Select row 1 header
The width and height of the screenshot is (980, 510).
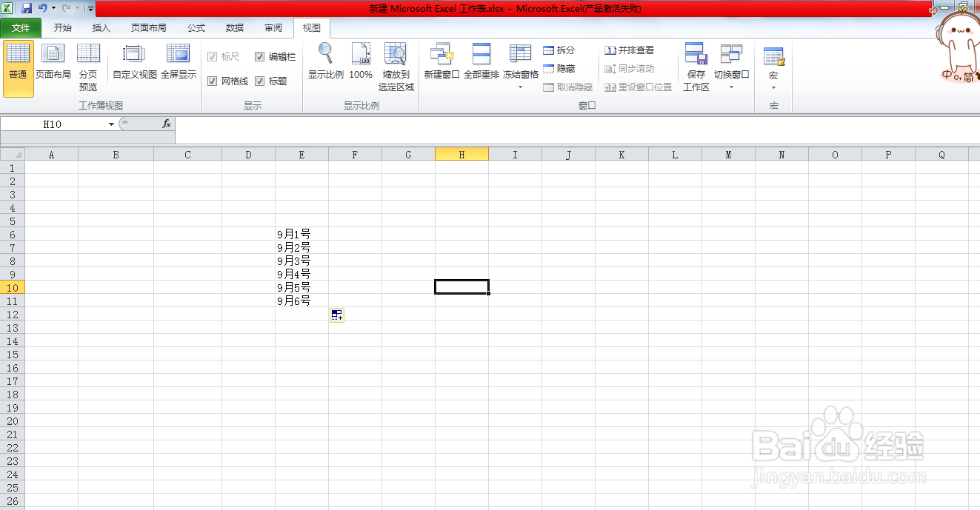13,167
